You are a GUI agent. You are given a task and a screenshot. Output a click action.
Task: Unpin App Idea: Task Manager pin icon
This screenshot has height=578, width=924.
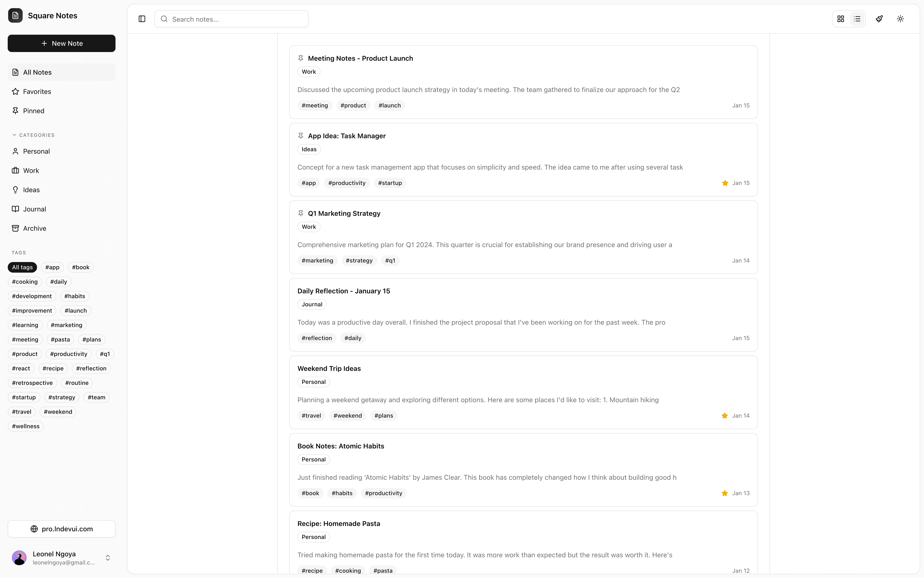point(301,136)
